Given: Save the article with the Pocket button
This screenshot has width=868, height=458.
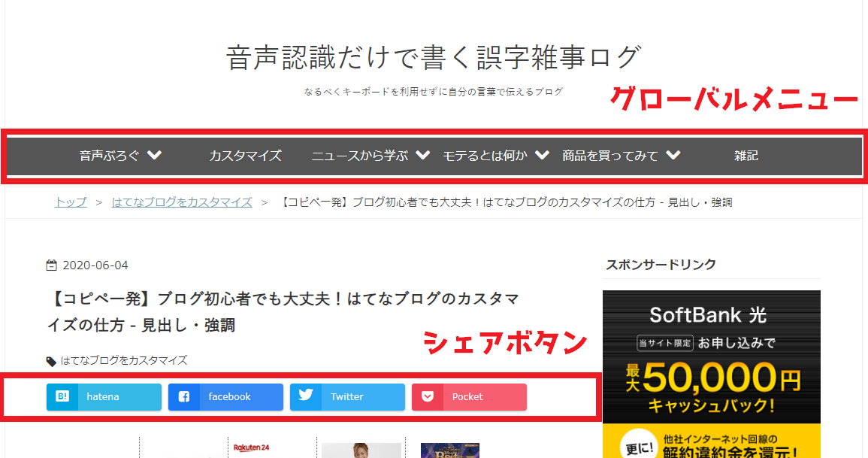Looking at the screenshot, I should click(x=469, y=396).
